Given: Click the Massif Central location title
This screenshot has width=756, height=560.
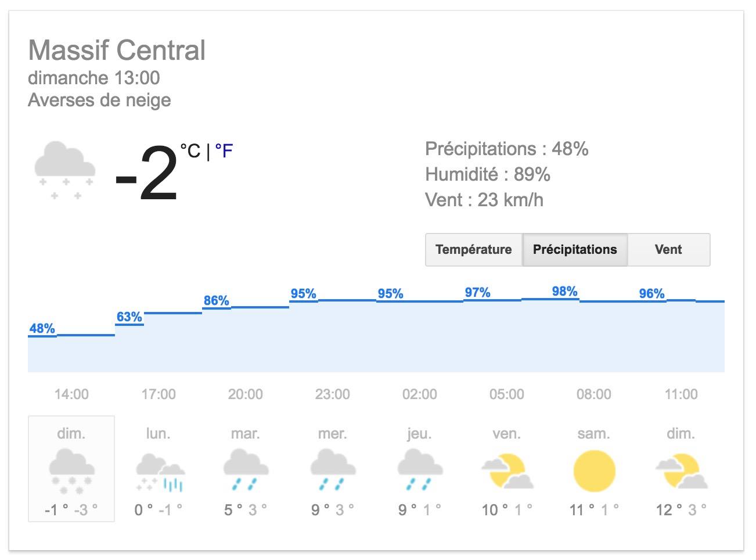Looking at the screenshot, I should (x=117, y=50).
